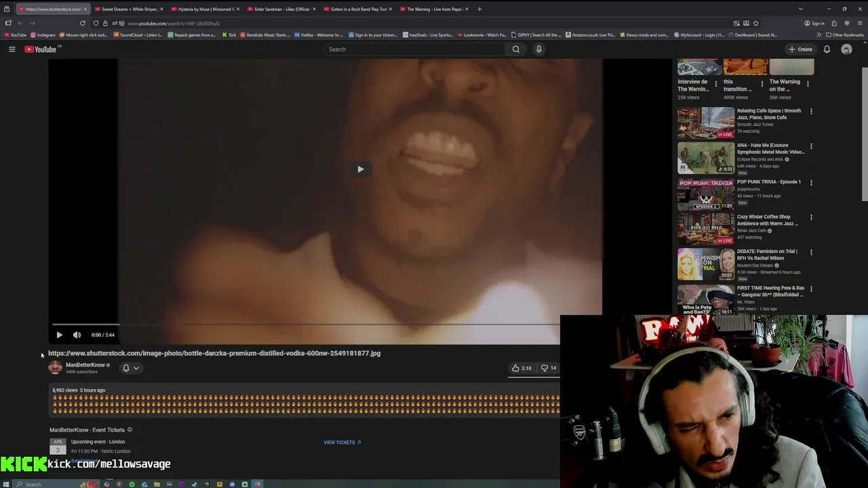This screenshot has height=488, width=868.
Task: Open Cozy Winter Coffee Shop video
Action: point(705,229)
